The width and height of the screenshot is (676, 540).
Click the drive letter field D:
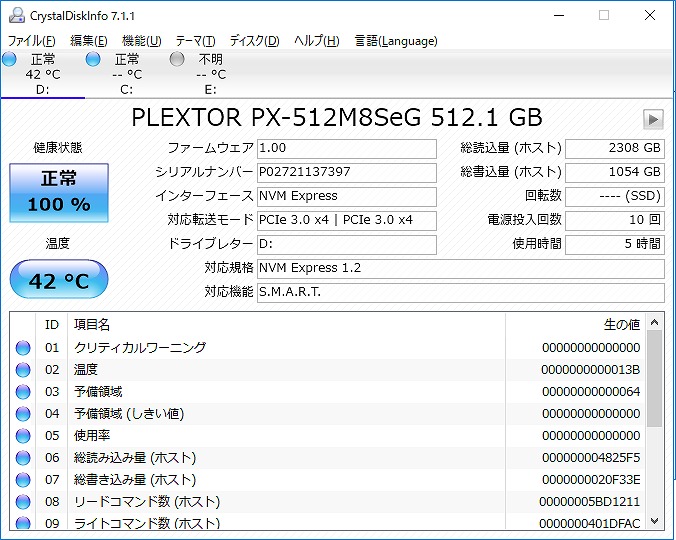(x=347, y=244)
